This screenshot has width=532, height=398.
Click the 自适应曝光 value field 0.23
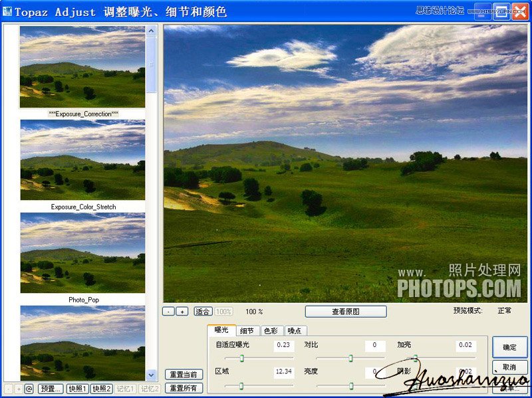pos(284,345)
